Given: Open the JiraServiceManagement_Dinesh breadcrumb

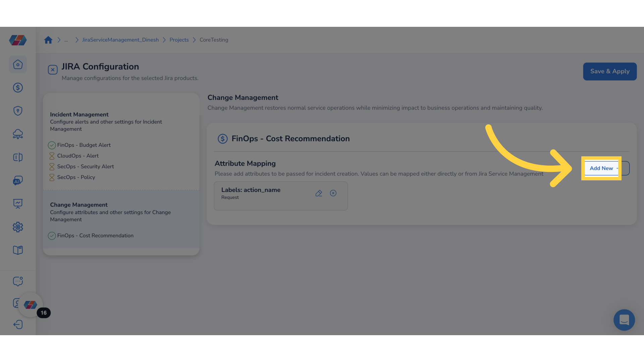Looking at the screenshot, I should click(x=120, y=40).
